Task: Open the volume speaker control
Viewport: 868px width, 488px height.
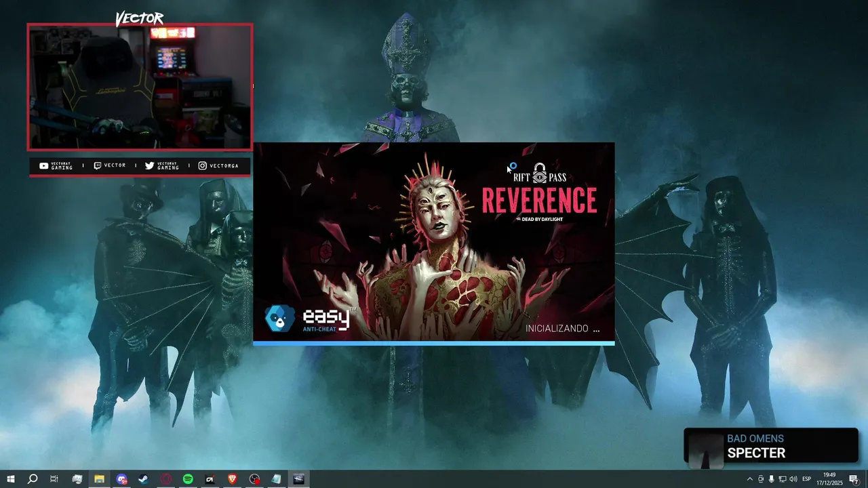Action: [x=793, y=479]
